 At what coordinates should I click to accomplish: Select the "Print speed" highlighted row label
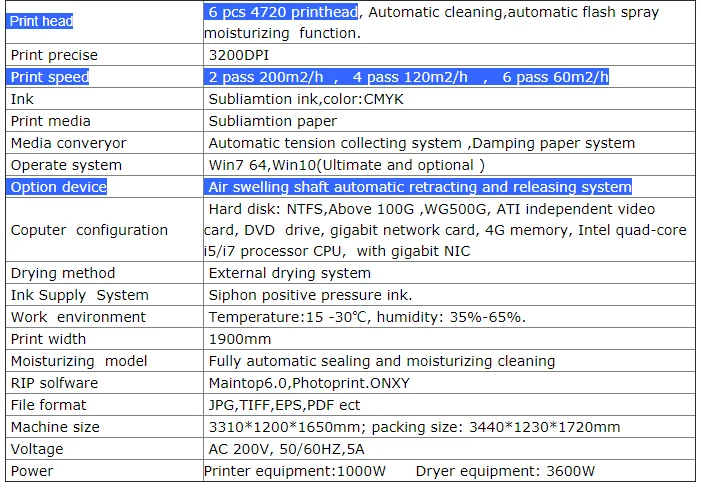tap(50, 77)
